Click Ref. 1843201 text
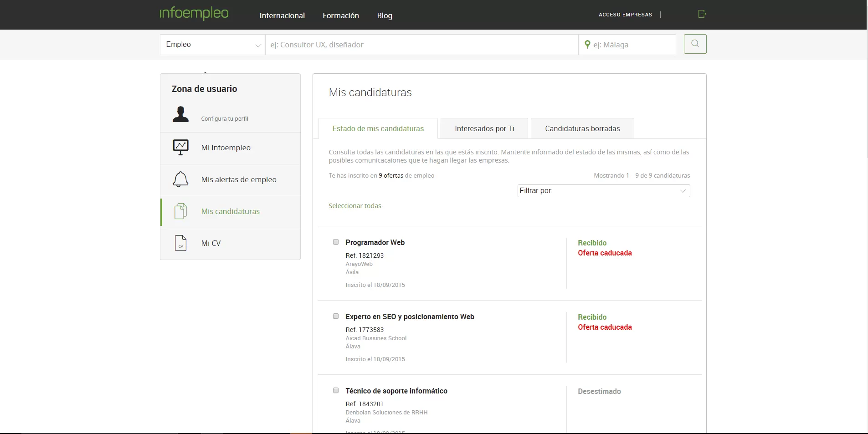Image resolution: width=868 pixels, height=434 pixels. tap(364, 404)
